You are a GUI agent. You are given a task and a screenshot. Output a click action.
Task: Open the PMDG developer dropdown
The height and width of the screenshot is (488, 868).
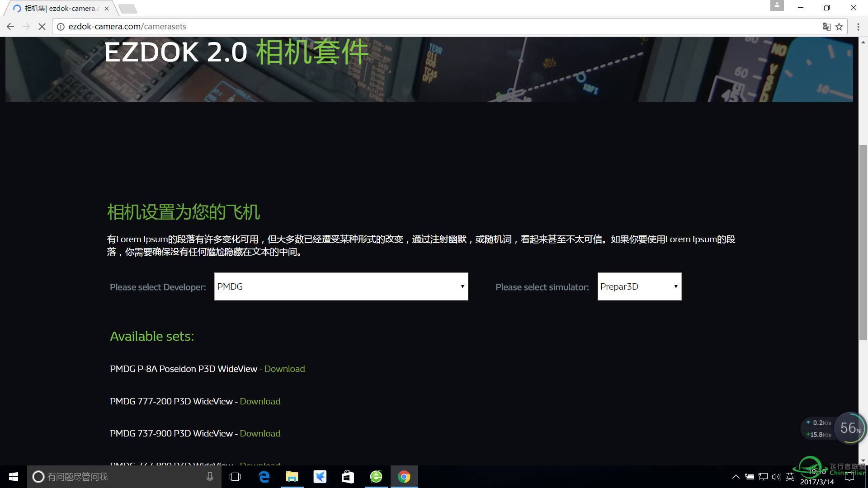(341, 286)
